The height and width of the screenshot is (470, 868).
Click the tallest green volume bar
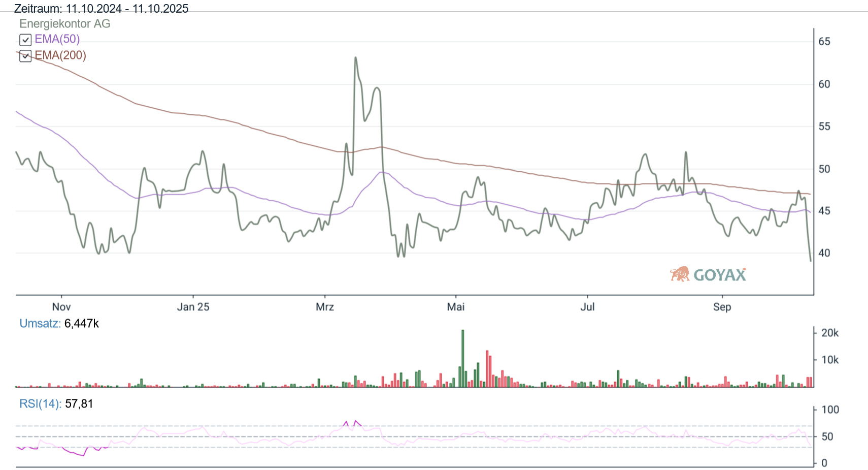click(x=463, y=358)
